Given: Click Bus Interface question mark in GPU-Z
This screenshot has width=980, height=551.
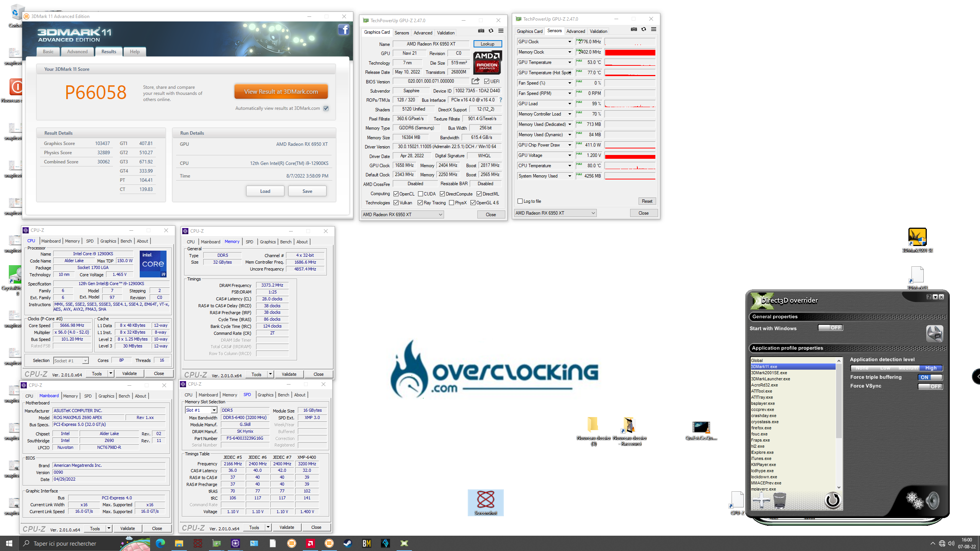Looking at the screenshot, I should click(x=500, y=100).
